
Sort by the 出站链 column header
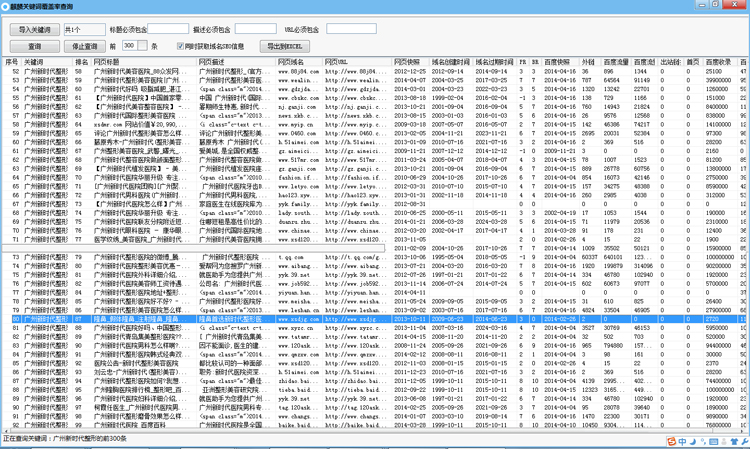pyautogui.click(x=671, y=62)
